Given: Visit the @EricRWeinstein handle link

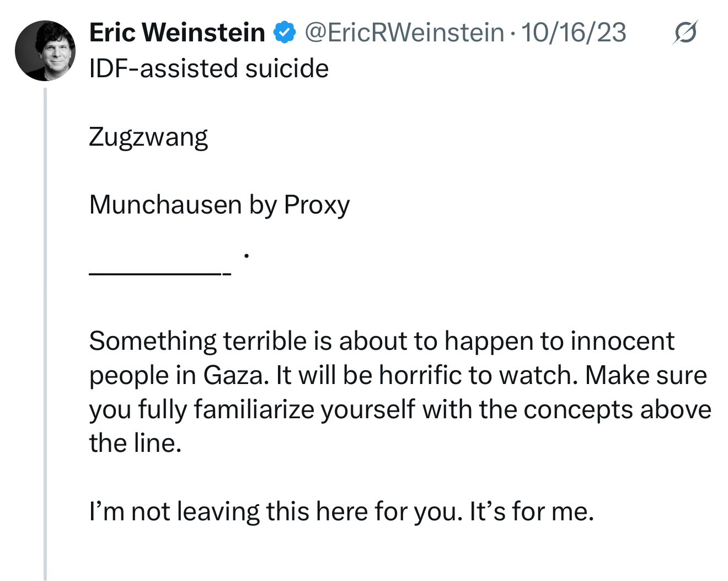Looking at the screenshot, I should 404,33.
